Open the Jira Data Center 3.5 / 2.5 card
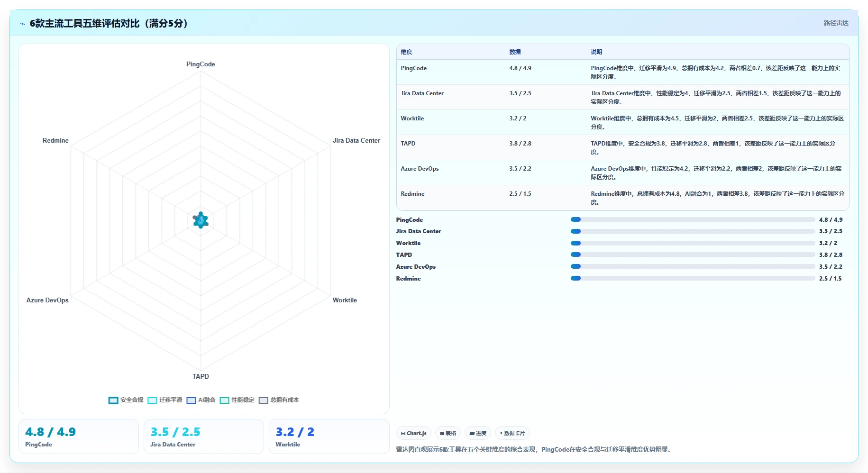Image resolution: width=868 pixels, height=473 pixels. tap(204, 437)
